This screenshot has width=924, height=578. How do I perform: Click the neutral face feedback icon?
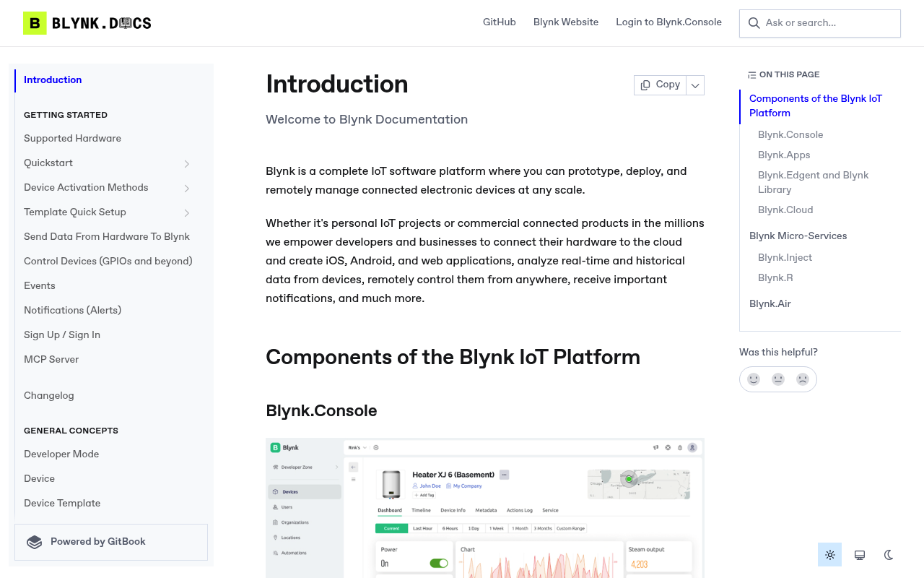tap(778, 379)
